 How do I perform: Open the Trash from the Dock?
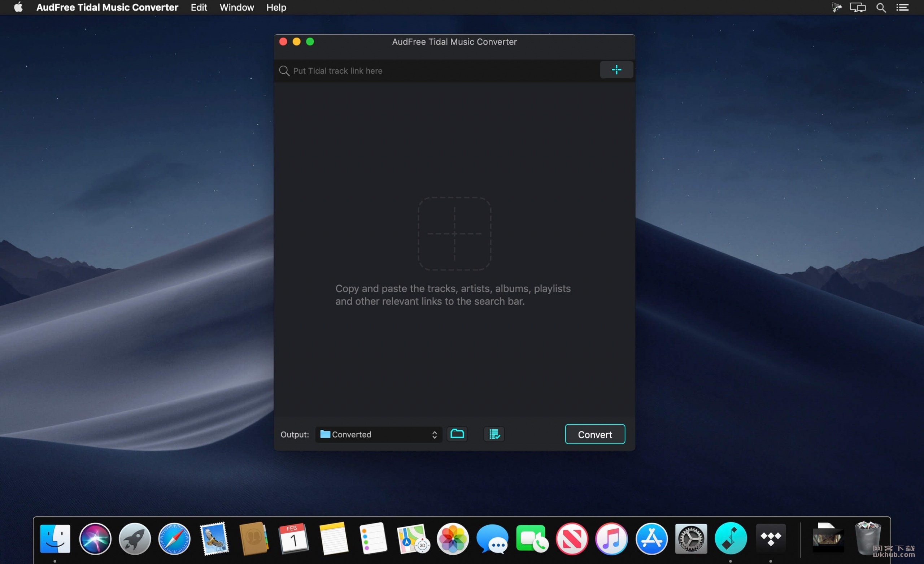coord(868,539)
